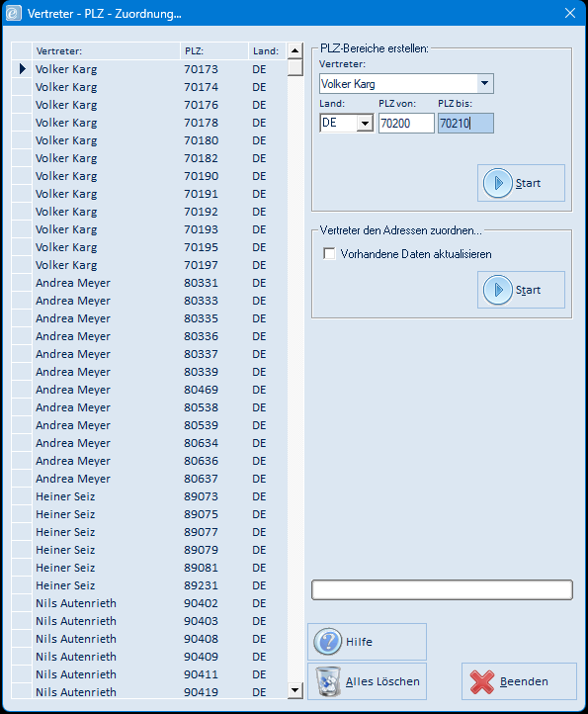Viewport: 588px width, 714px height.
Task: Click the red X Beenden icon
Action: 482,681
